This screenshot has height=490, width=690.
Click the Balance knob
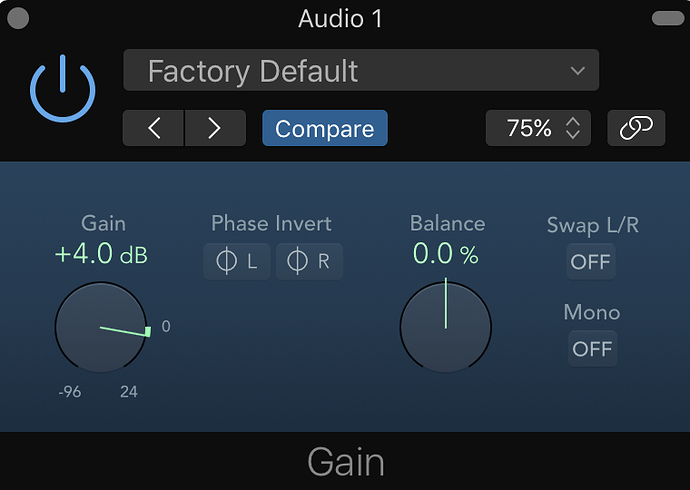(446, 327)
